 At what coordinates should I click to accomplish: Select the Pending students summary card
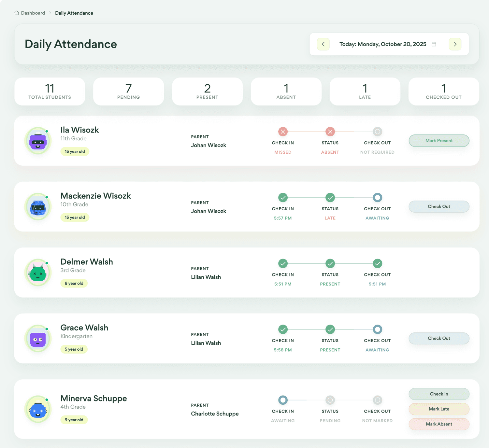(x=128, y=91)
